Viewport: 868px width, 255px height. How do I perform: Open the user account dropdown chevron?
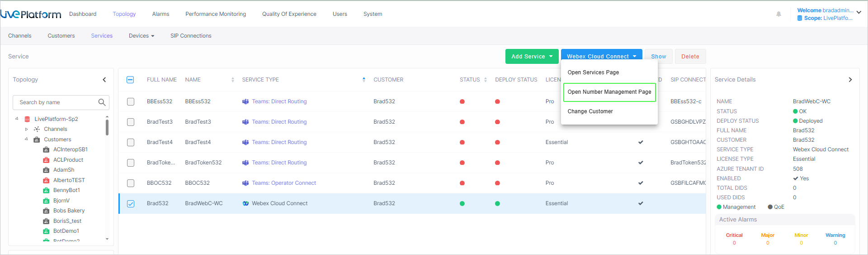[x=859, y=13]
